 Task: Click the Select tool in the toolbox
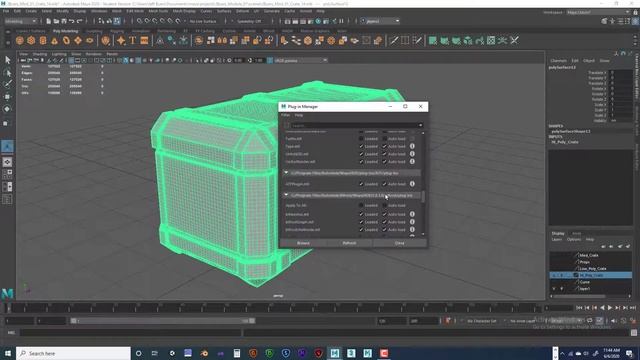point(7,60)
